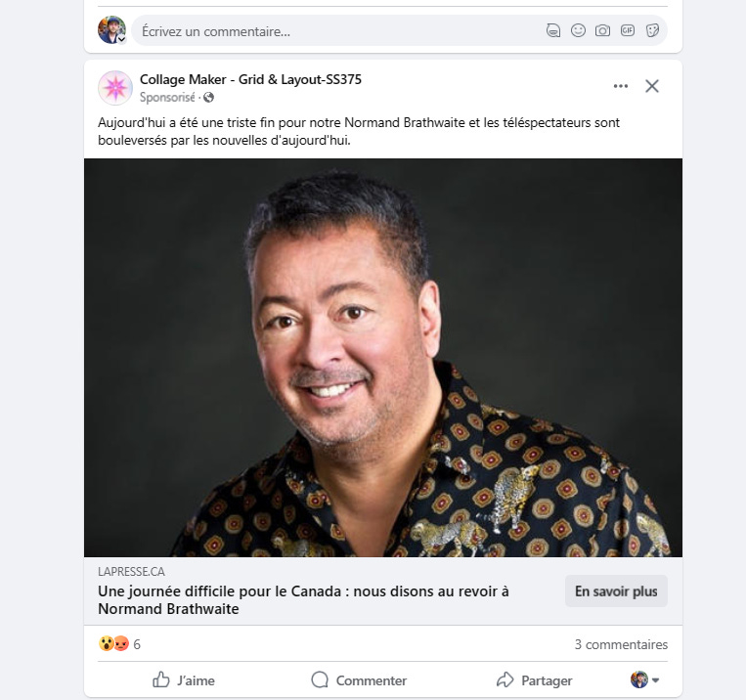The height and width of the screenshot is (700, 746).
Task: Click the Collage Maker page profile picture
Action: [x=115, y=88]
